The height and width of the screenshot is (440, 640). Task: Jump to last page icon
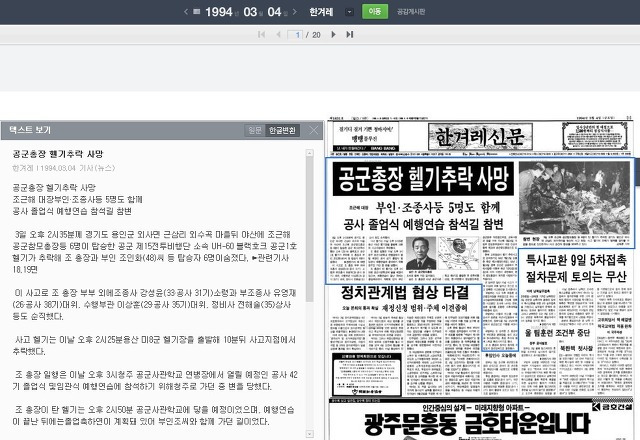(350, 35)
